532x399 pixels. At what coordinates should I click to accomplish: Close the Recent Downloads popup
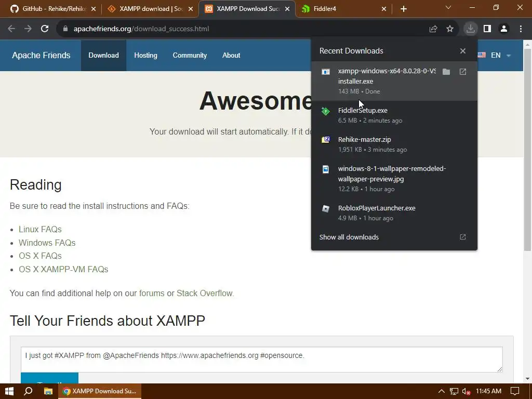(463, 51)
